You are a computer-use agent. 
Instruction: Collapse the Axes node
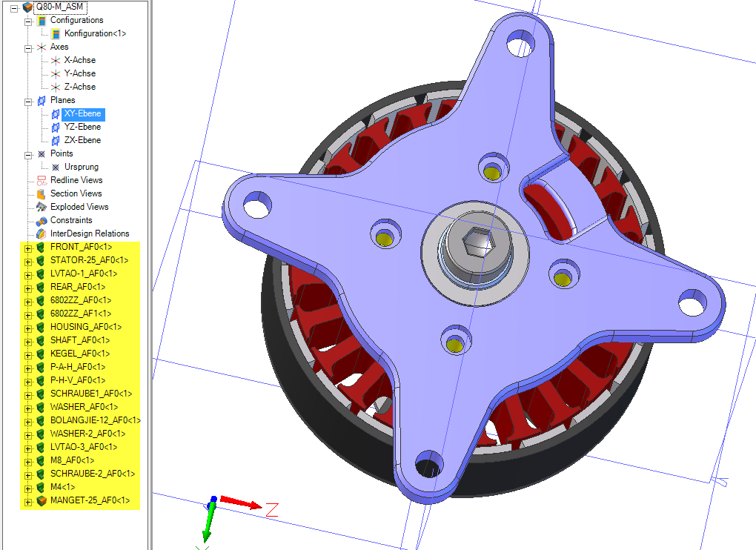coord(28,48)
